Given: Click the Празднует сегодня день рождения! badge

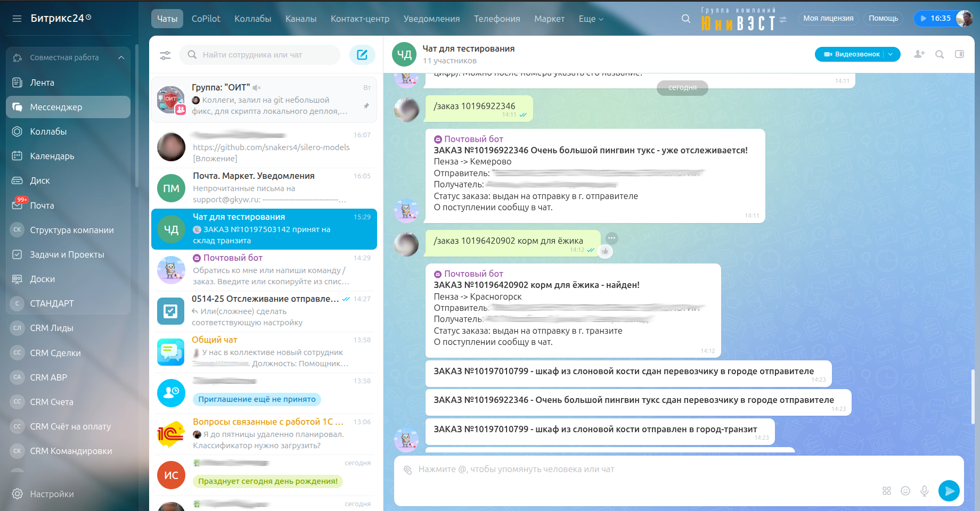Looking at the screenshot, I should pyautogui.click(x=268, y=481).
